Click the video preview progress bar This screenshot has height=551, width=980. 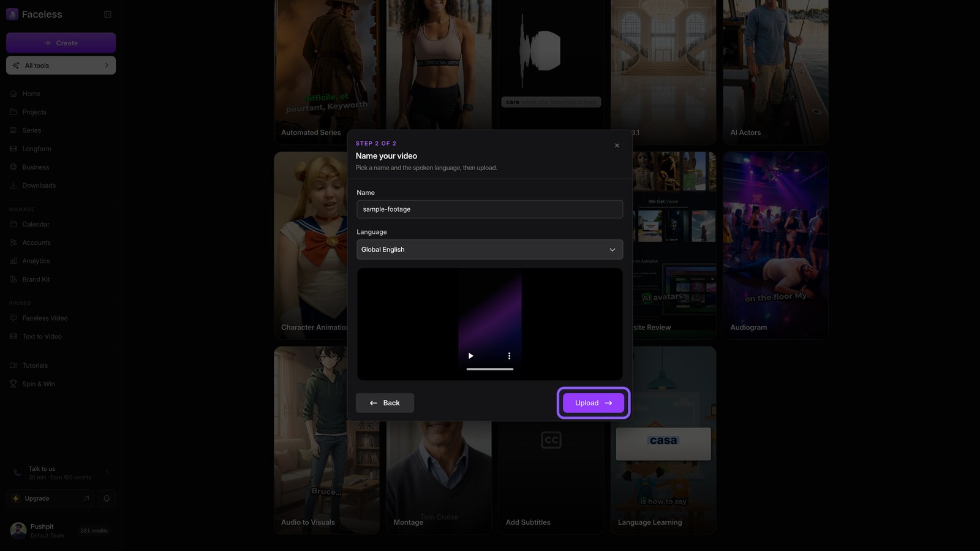pos(490,369)
